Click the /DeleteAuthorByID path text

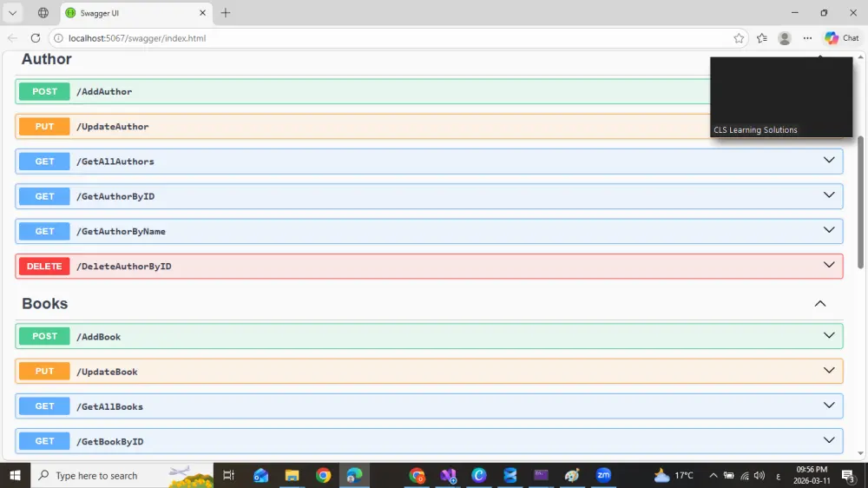123,267
